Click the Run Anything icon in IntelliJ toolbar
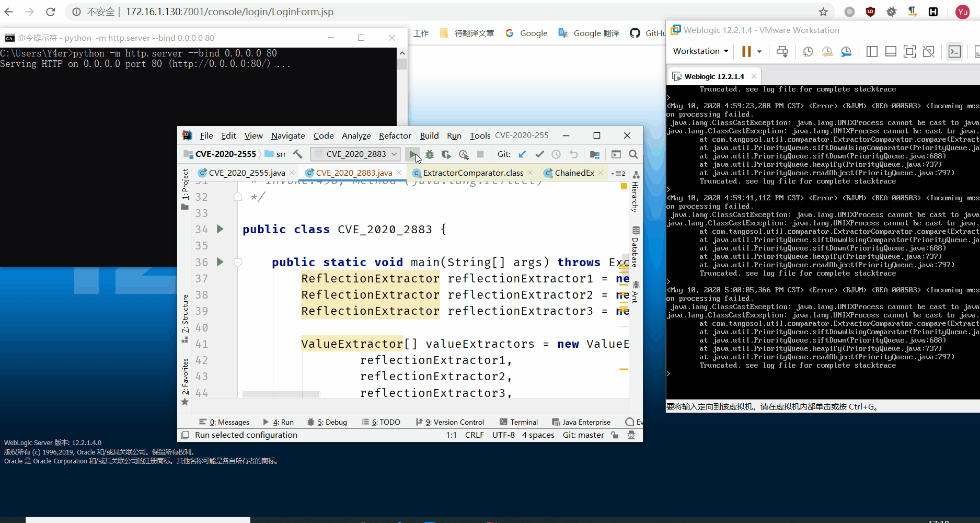980x523 pixels. pos(616,154)
